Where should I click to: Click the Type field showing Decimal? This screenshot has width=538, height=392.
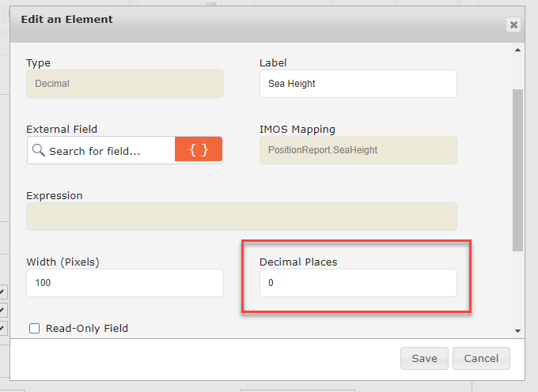[x=125, y=84]
